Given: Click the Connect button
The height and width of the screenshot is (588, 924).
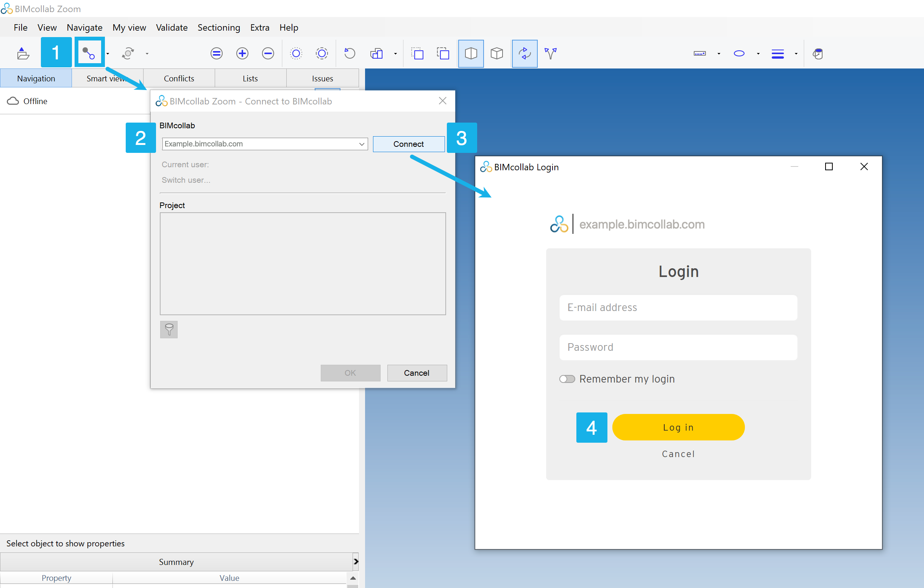Looking at the screenshot, I should (x=409, y=144).
